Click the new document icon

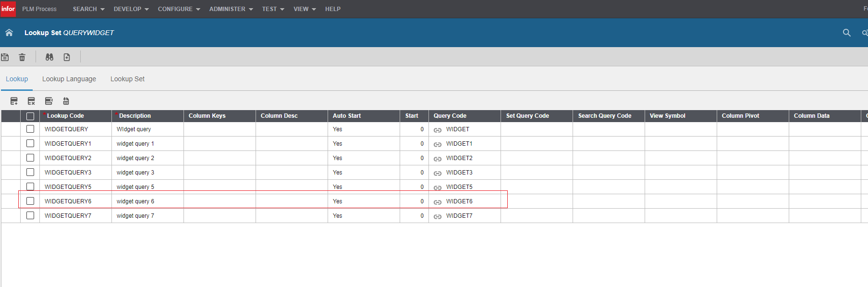coord(67,57)
